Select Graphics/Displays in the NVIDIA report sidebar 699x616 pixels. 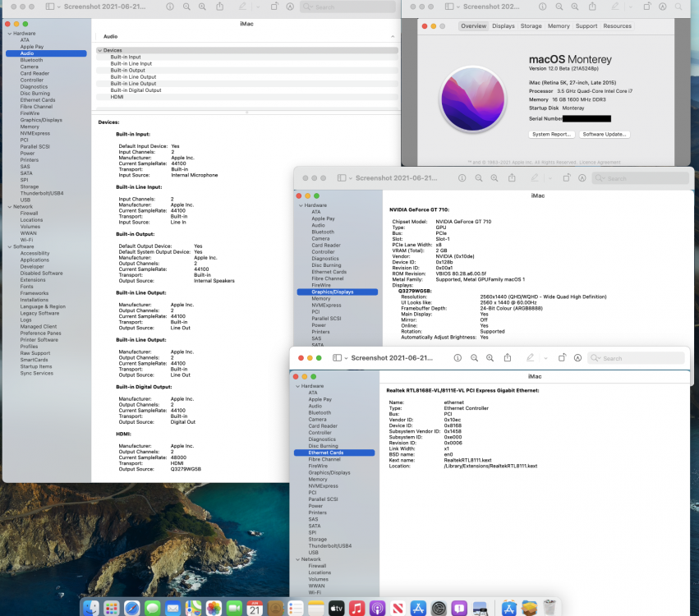337,292
